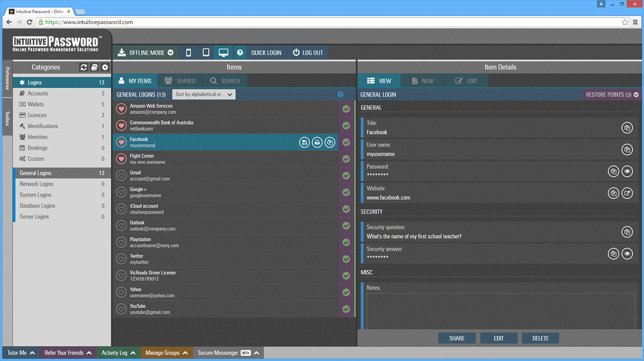
Task: Unfavorite Amazon Web Services heart
Action: click(x=121, y=109)
